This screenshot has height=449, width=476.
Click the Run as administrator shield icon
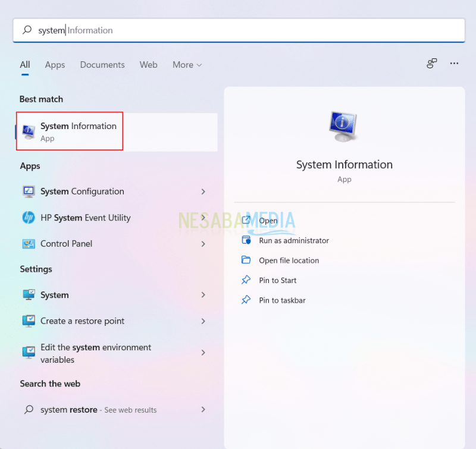(x=246, y=240)
